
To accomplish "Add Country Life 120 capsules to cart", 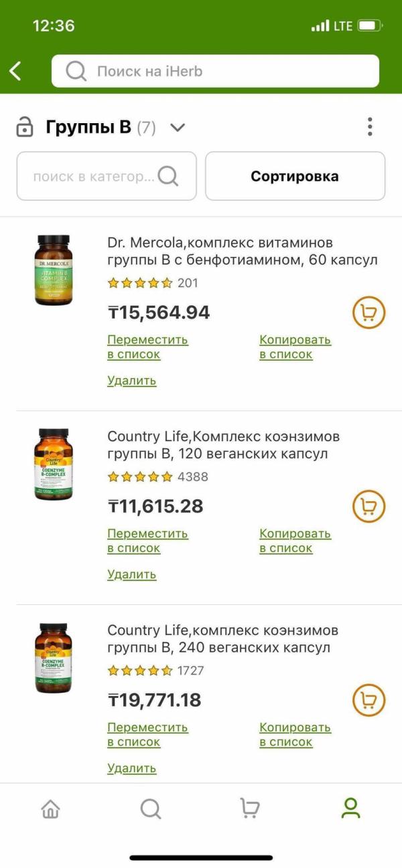I will 368,507.
